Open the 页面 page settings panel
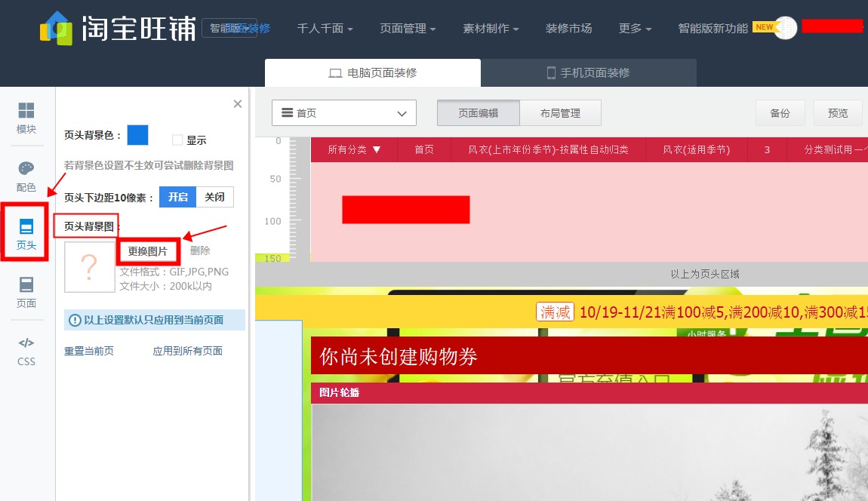The image size is (868, 501). tap(26, 290)
